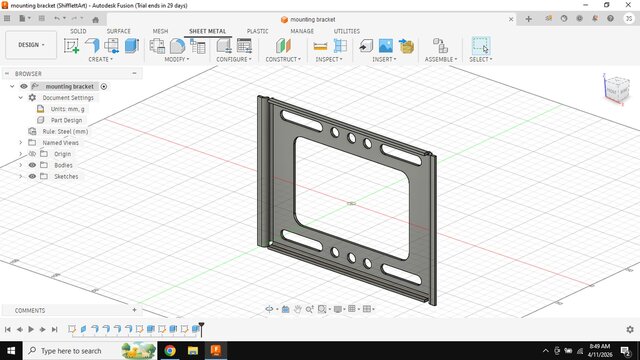Image resolution: width=640 pixels, height=360 pixels.
Task: Open the notifications bell icon
Action: coord(595,18)
